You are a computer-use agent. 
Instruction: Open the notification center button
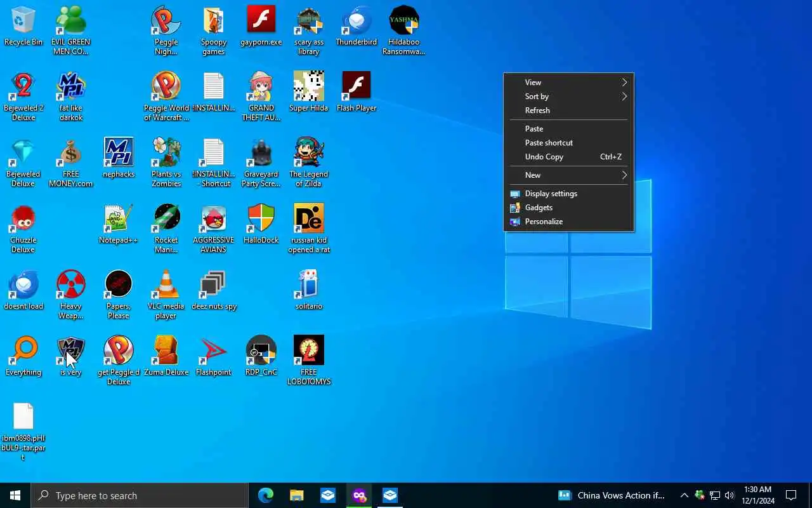(792, 495)
